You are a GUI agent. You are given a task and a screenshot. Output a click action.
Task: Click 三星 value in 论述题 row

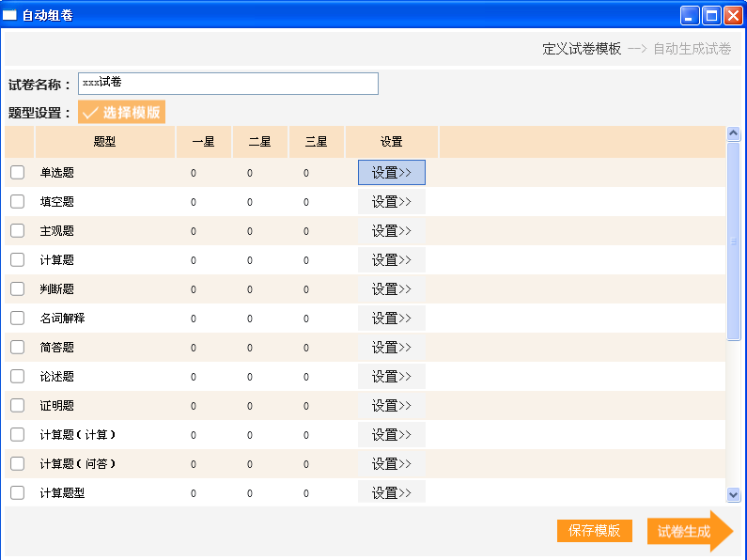(x=306, y=377)
